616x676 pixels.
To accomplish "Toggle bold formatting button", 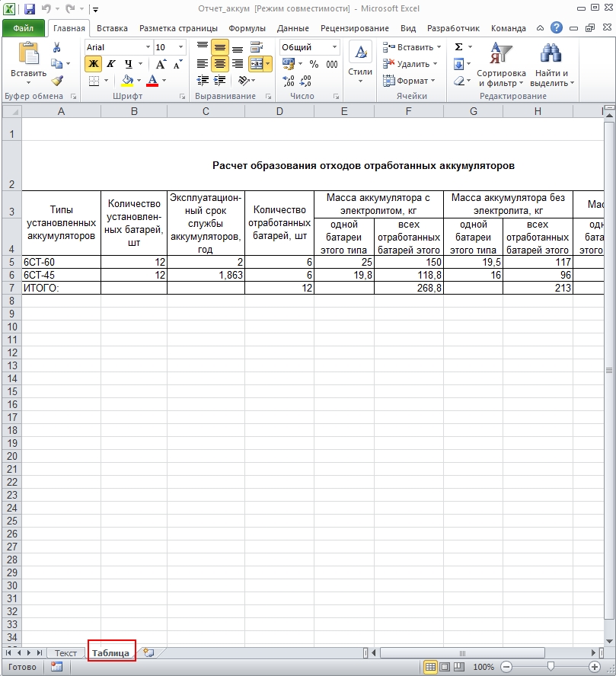I will point(93,64).
